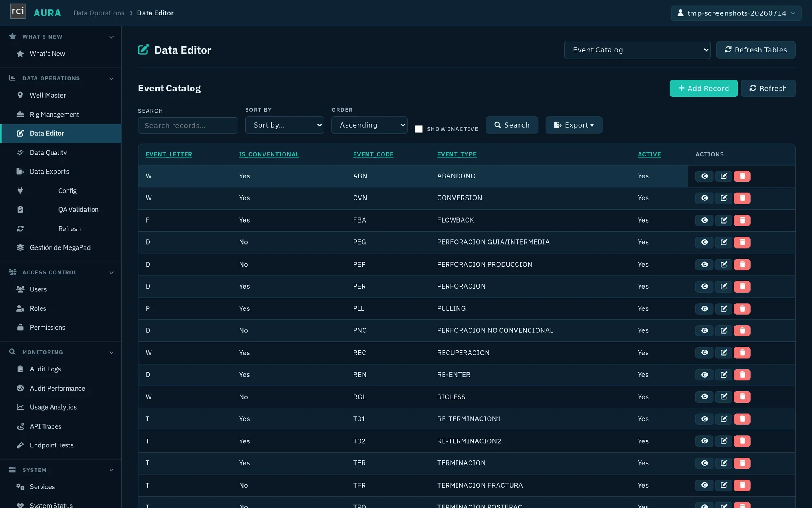Delete the FLOWBACK record
This screenshot has width=812, height=508.
tap(742, 220)
